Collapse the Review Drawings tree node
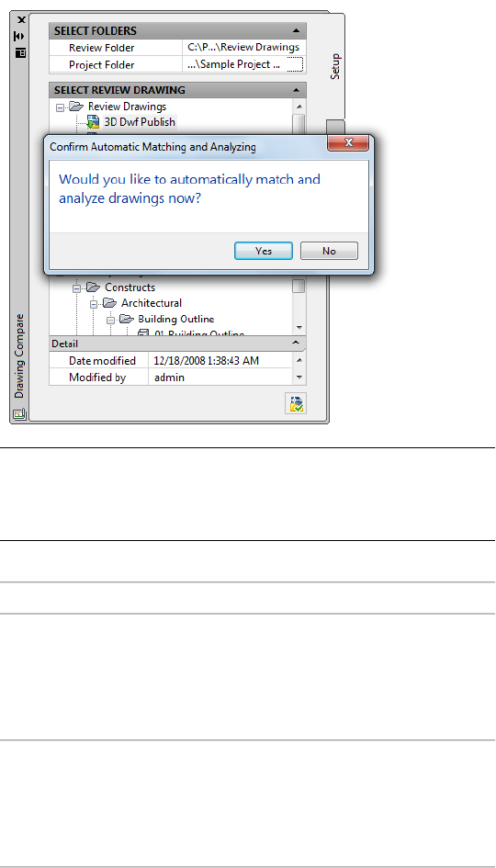496x868 pixels. pos(61,107)
